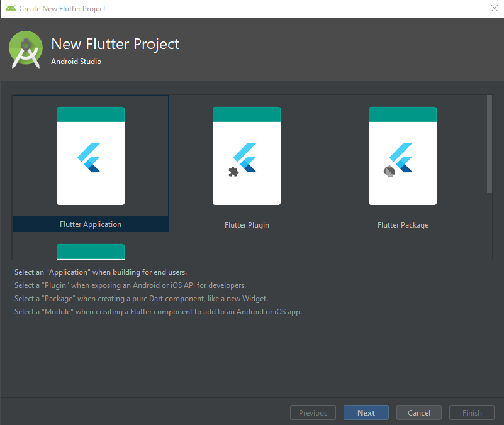504x425 pixels.
Task: Click the 'Select a "Module"' description line
Action: pos(158,312)
